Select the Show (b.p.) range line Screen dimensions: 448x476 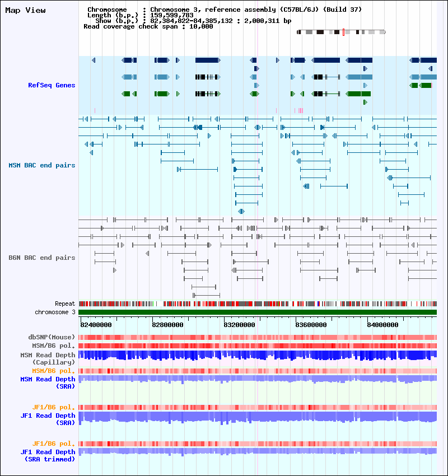(193, 21)
